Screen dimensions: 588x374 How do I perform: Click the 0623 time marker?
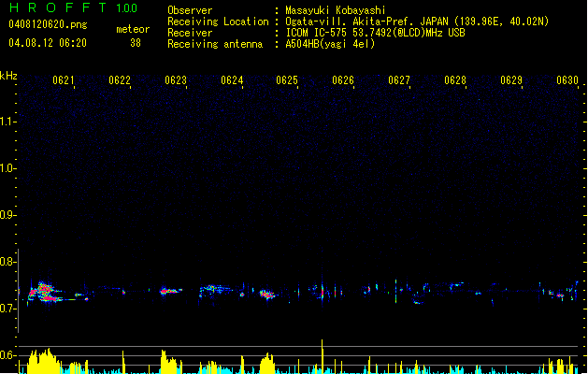176,80
